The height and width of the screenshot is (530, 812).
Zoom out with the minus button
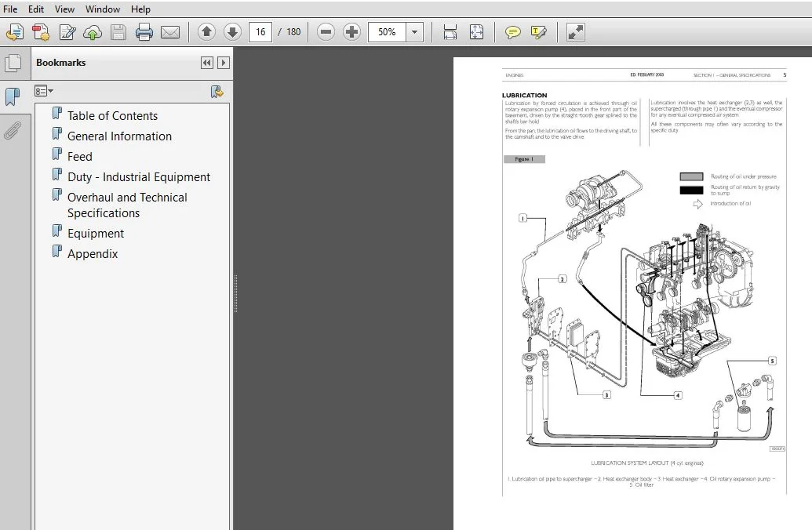326,32
